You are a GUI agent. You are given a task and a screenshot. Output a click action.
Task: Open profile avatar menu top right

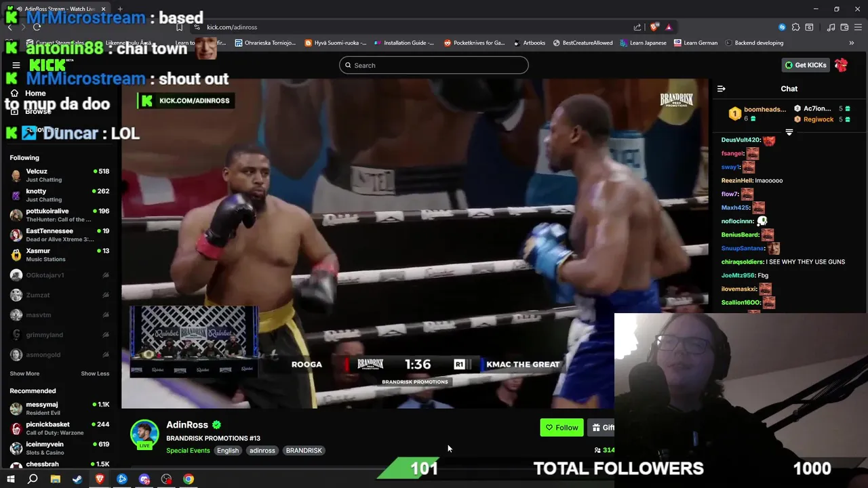click(x=841, y=65)
